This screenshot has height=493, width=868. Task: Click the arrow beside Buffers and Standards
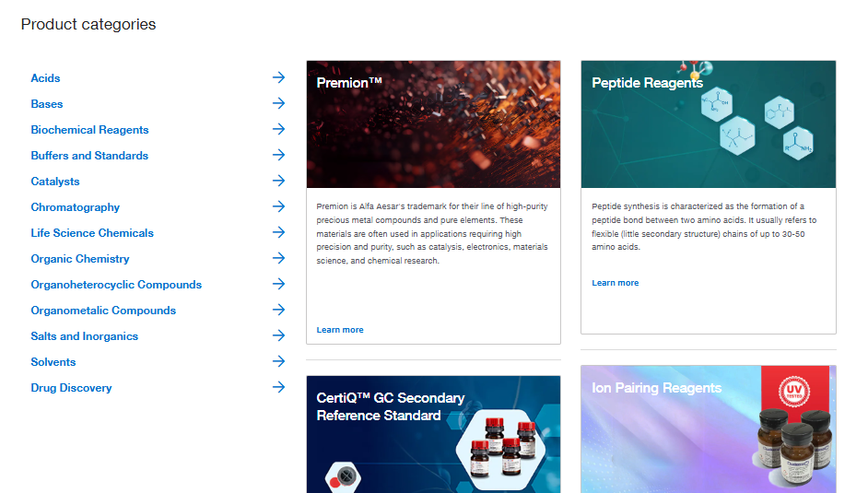click(278, 155)
